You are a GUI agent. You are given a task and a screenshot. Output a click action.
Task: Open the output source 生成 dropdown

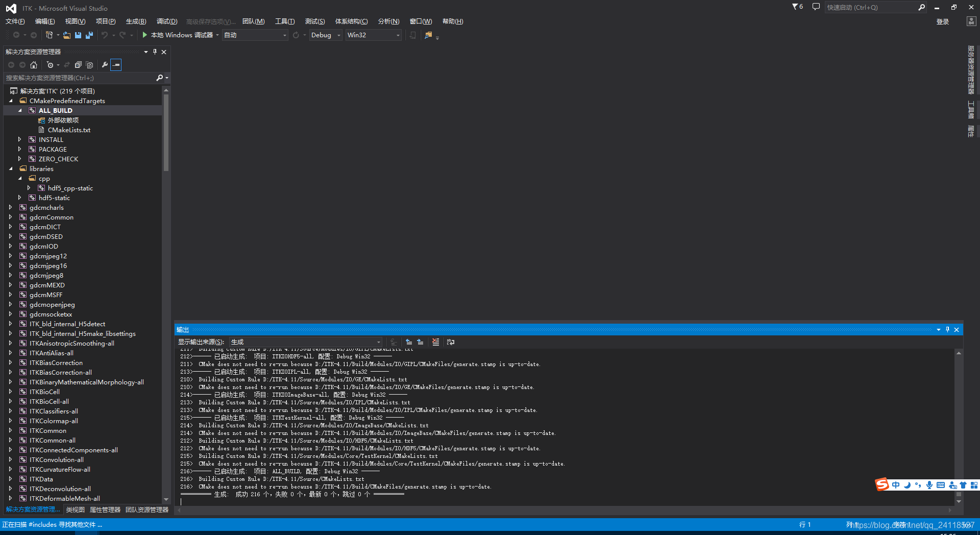tap(306, 342)
